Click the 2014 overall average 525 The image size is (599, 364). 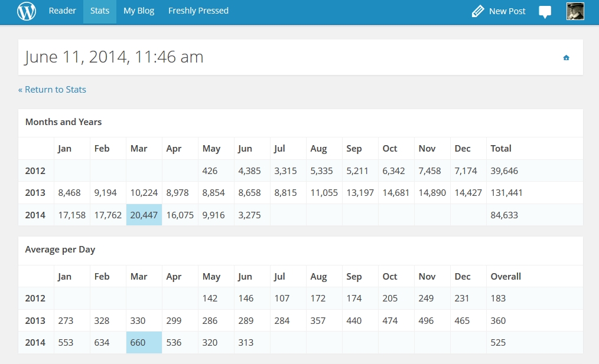(x=498, y=343)
